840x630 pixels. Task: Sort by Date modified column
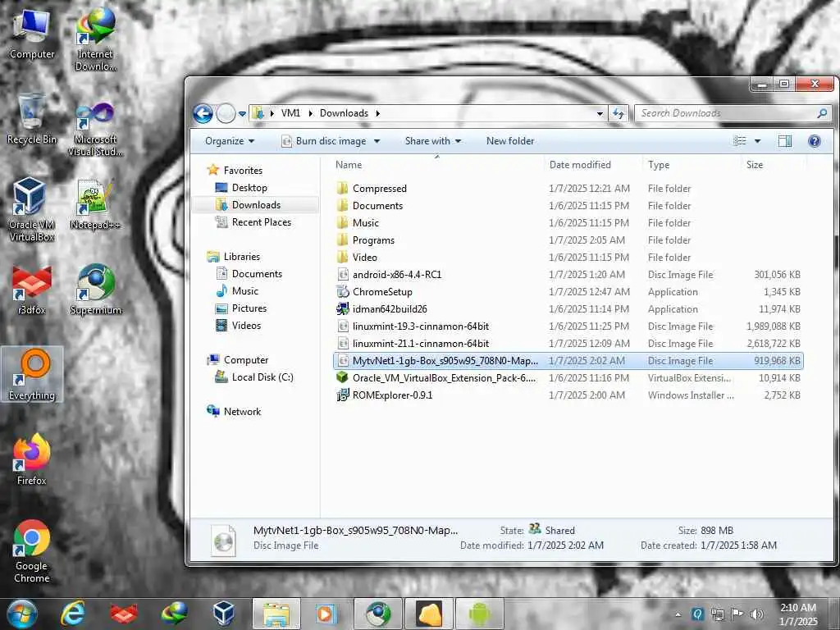pos(593,164)
